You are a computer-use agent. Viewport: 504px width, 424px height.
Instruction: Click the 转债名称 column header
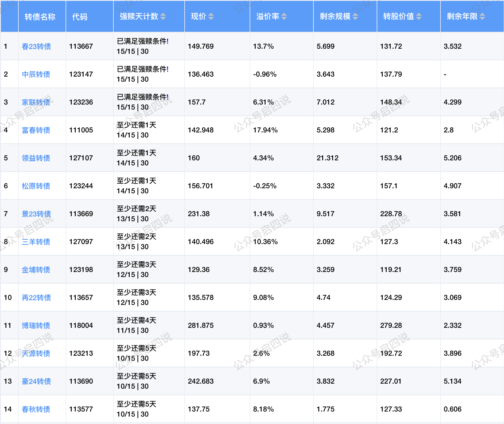point(40,17)
